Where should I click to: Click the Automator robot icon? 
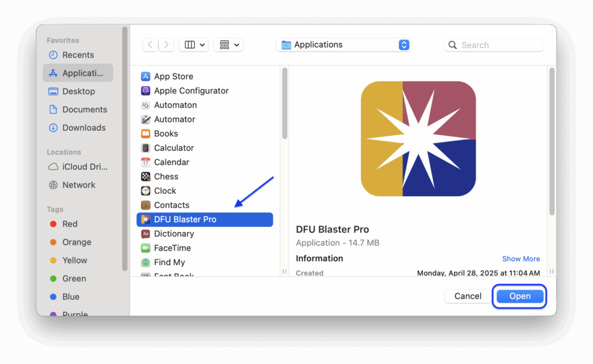[145, 119]
